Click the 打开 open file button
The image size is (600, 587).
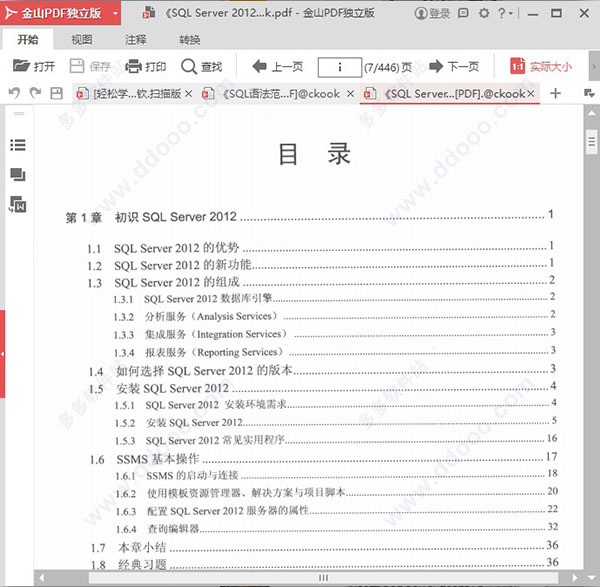[x=34, y=67]
